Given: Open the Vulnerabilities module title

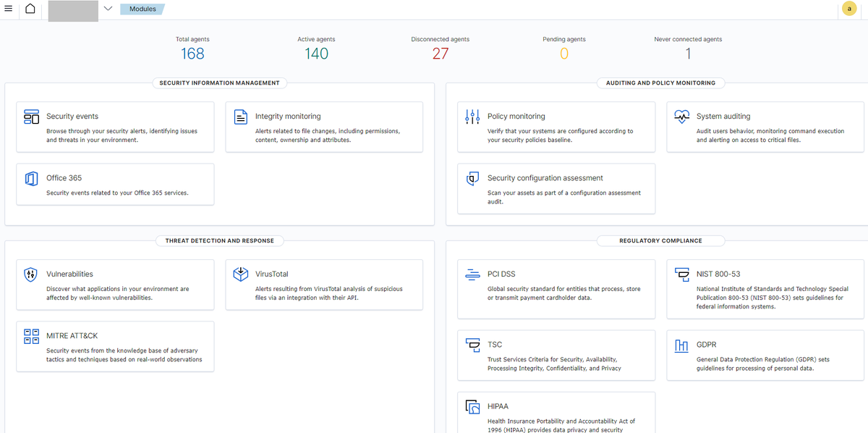Looking at the screenshot, I should point(69,274).
